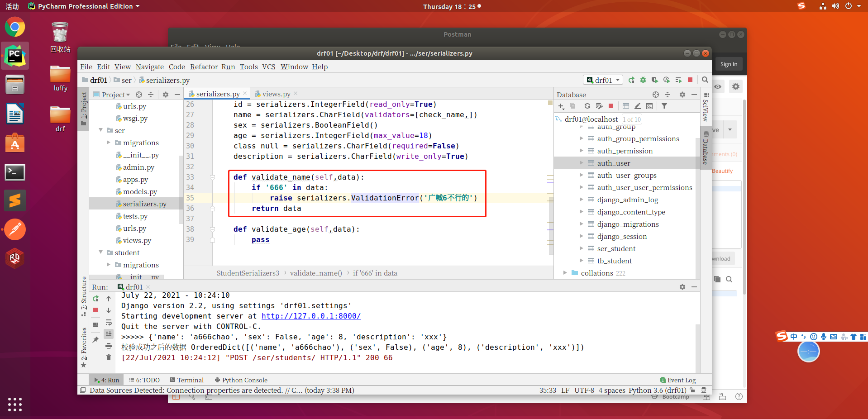Toggle the Project tool window strip
Image resolution: width=868 pixels, height=419 pixels.
tap(84, 109)
